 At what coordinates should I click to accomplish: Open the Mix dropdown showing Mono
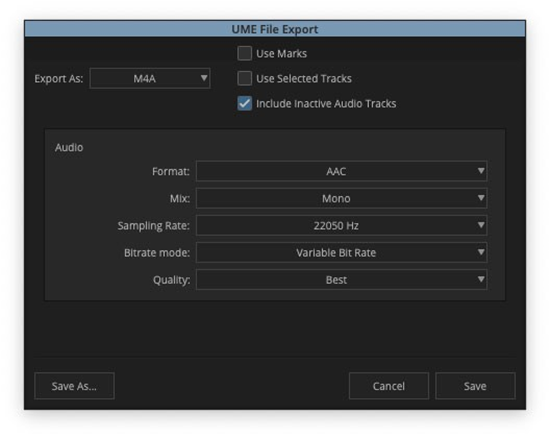(x=342, y=198)
